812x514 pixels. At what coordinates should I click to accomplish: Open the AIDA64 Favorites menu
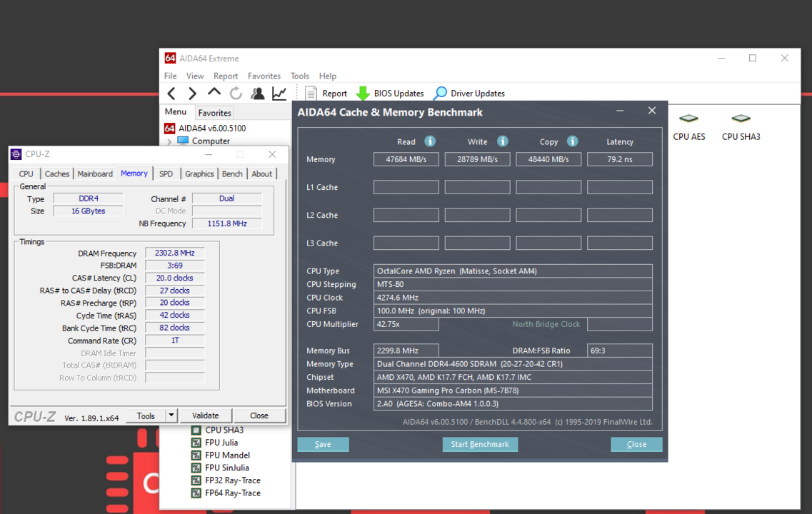tap(264, 76)
